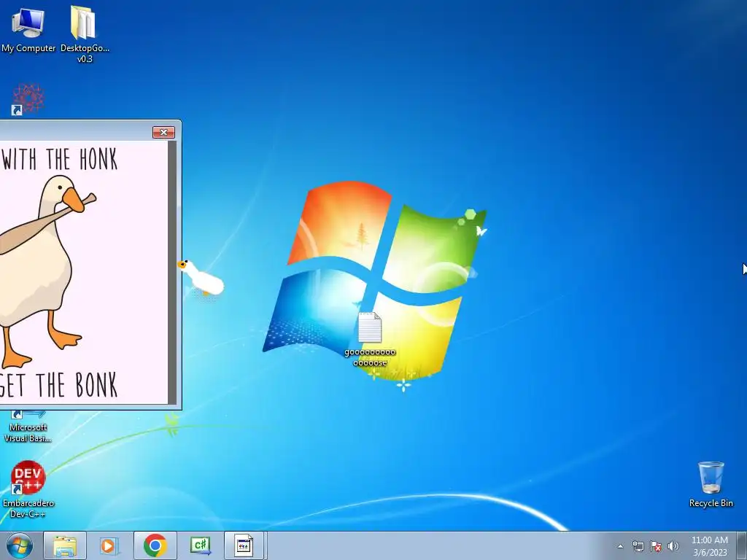
Task: Close the goose honk image window
Action: click(x=163, y=133)
